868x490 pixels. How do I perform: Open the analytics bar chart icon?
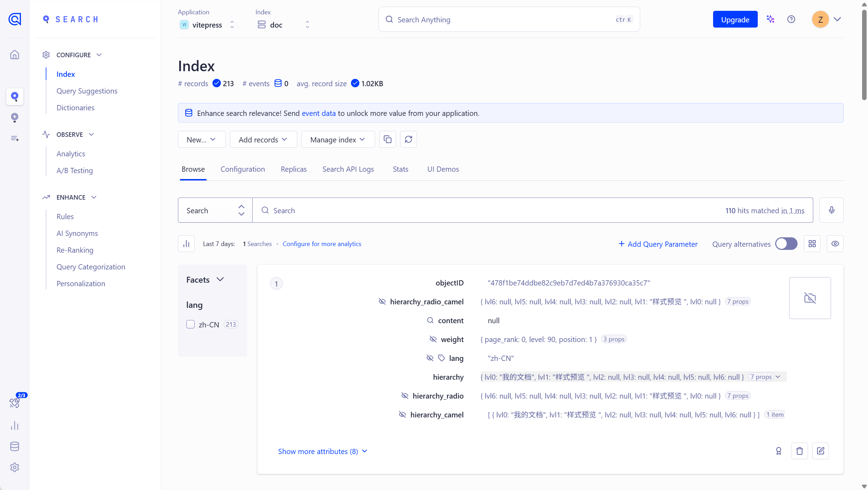(x=186, y=244)
